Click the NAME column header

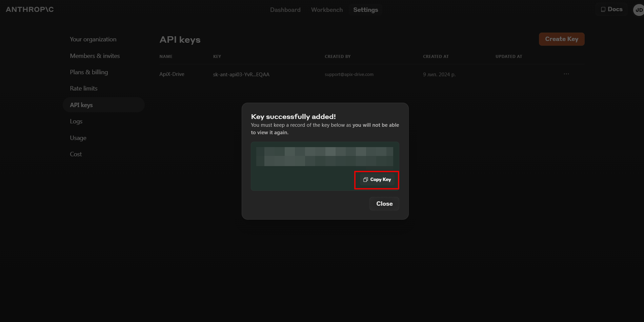click(166, 57)
